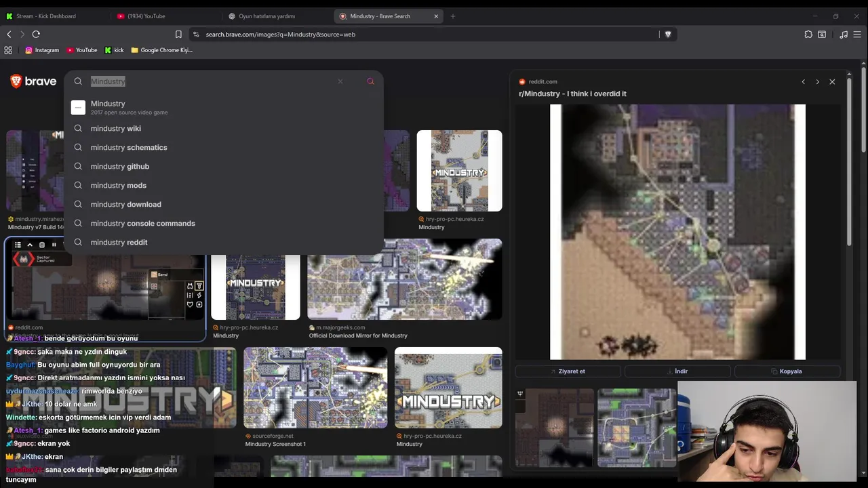The height and width of the screenshot is (488, 868).
Task: Open second related thumbnail below preview
Action: pos(636,428)
